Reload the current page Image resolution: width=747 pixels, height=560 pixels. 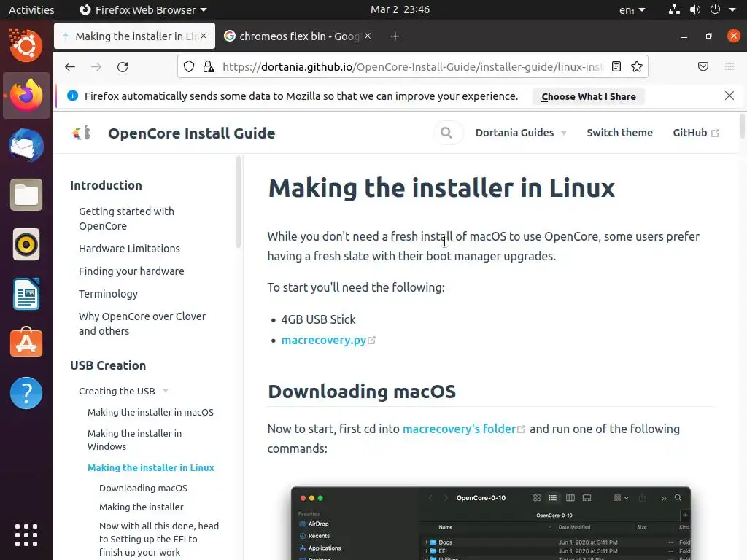coord(123,66)
